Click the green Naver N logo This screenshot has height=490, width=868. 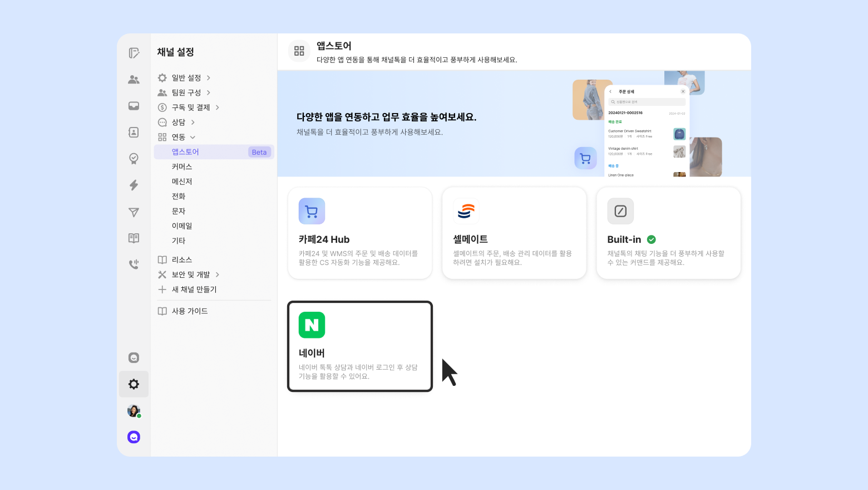click(x=312, y=325)
